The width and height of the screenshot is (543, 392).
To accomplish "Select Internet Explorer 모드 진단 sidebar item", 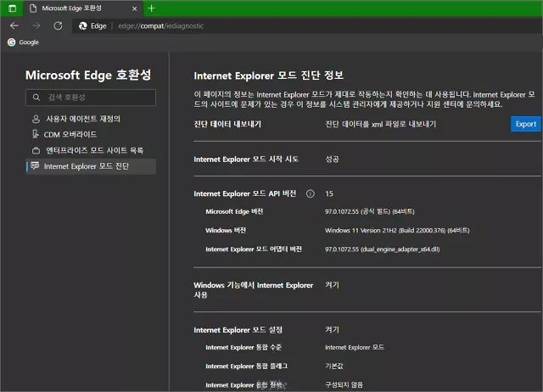I will coord(91,166).
